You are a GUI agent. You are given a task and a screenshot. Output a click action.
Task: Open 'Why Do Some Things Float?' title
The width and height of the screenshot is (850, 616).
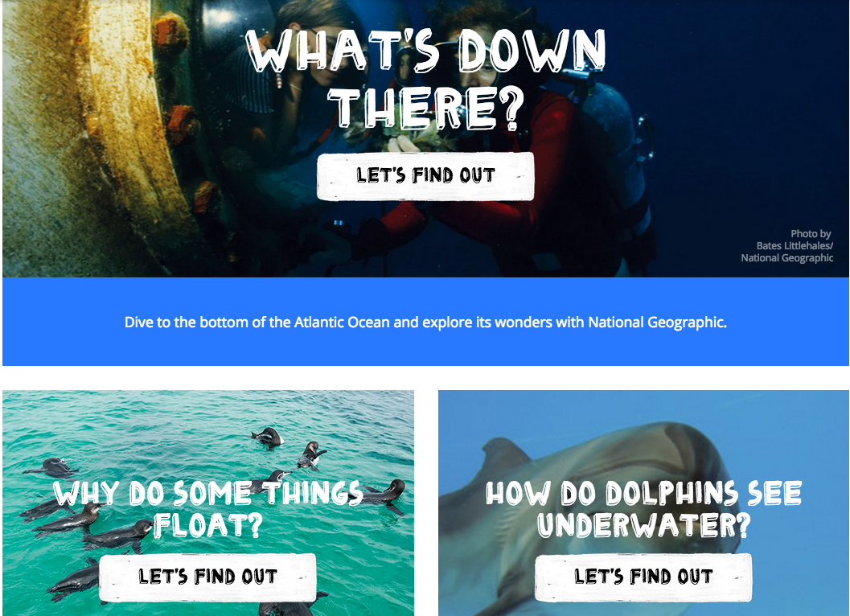click(208, 508)
